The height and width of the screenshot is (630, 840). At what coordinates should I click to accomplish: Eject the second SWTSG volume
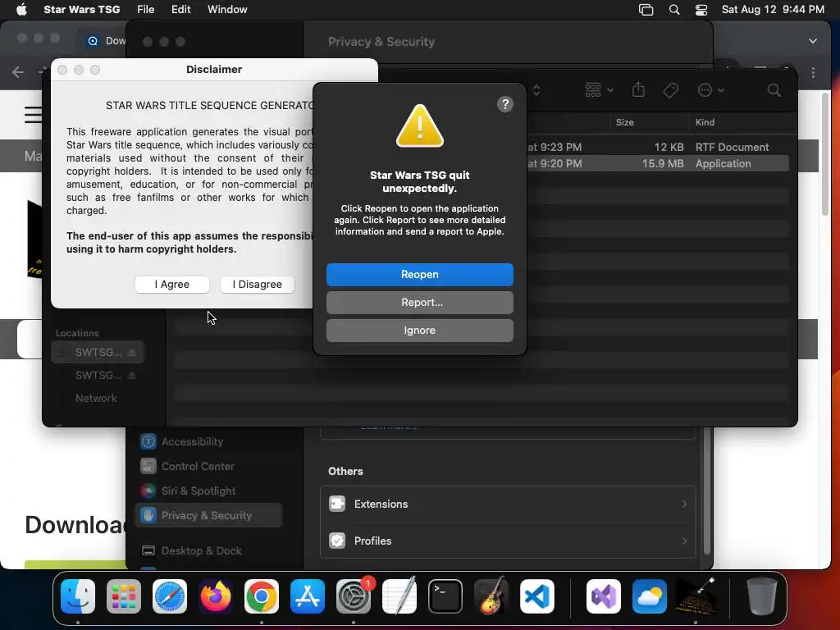click(x=132, y=375)
